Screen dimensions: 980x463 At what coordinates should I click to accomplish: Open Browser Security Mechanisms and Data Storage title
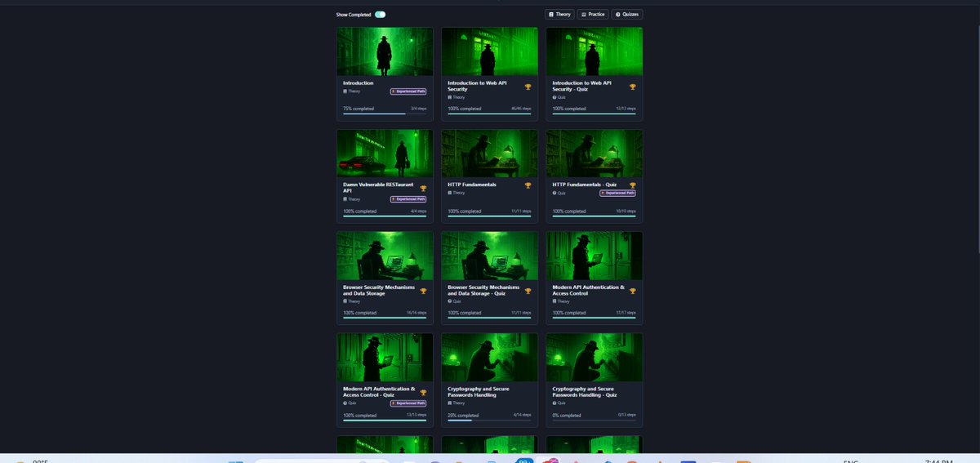pos(379,290)
